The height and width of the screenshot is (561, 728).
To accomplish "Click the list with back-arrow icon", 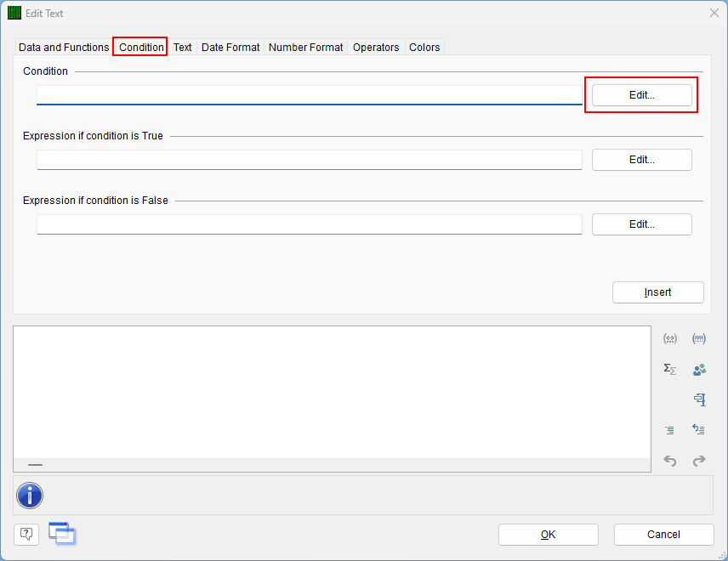I will [698, 430].
